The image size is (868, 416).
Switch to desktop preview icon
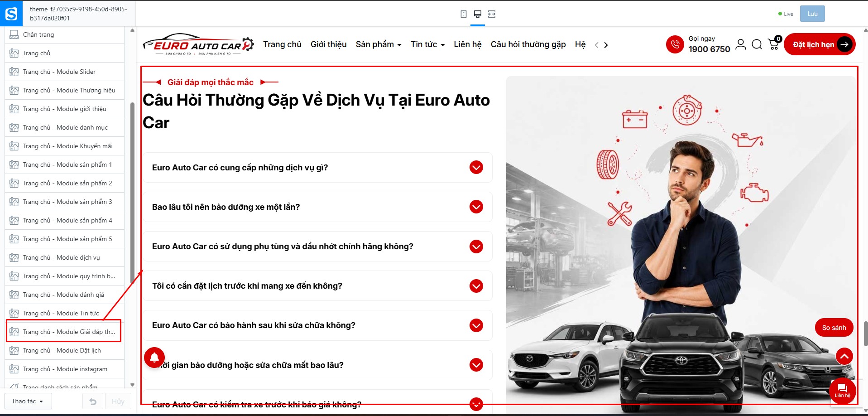[477, 14]
